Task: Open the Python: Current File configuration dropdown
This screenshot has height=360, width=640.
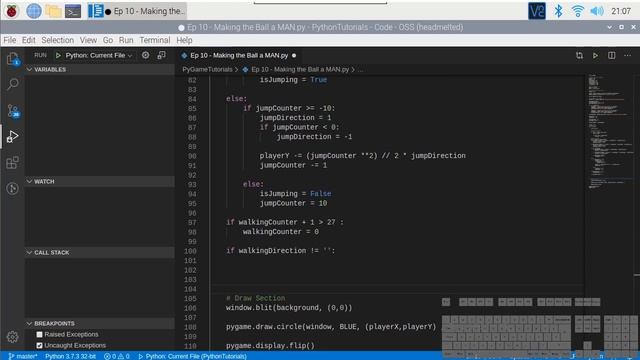Action: tap(99, 55)
